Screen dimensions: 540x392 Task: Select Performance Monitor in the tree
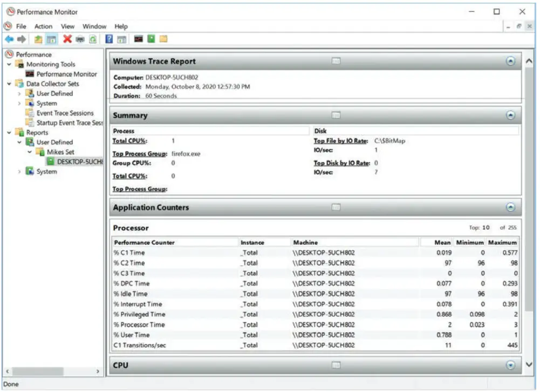66,74
